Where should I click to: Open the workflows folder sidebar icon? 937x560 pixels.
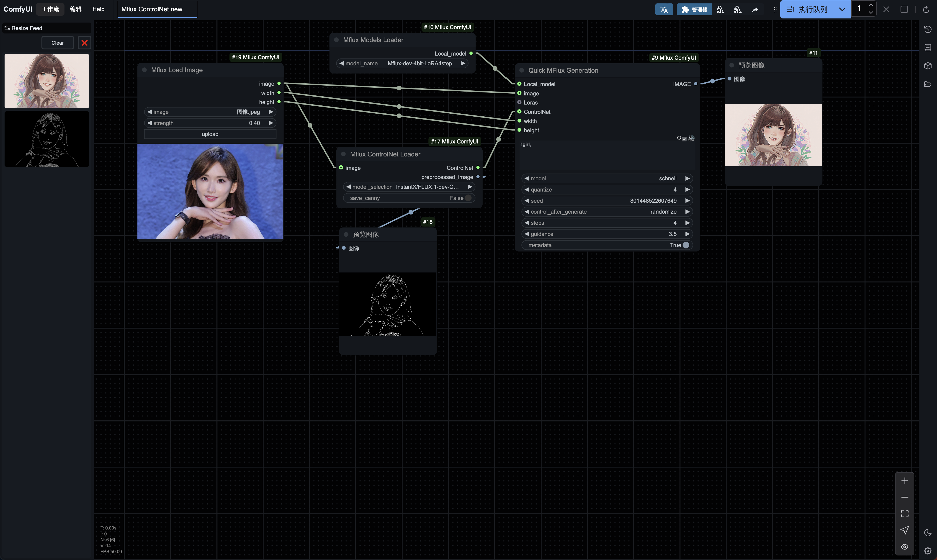tap(928, 84)
